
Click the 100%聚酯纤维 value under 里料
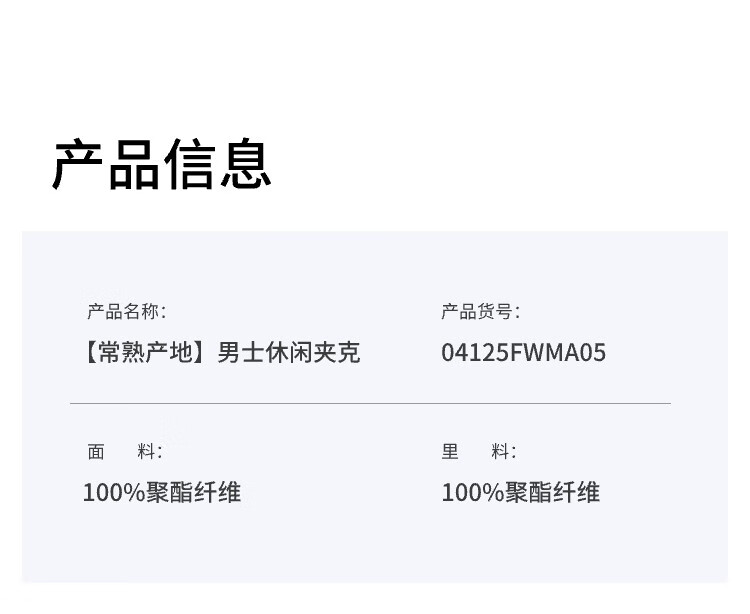[x=520, y=492]
